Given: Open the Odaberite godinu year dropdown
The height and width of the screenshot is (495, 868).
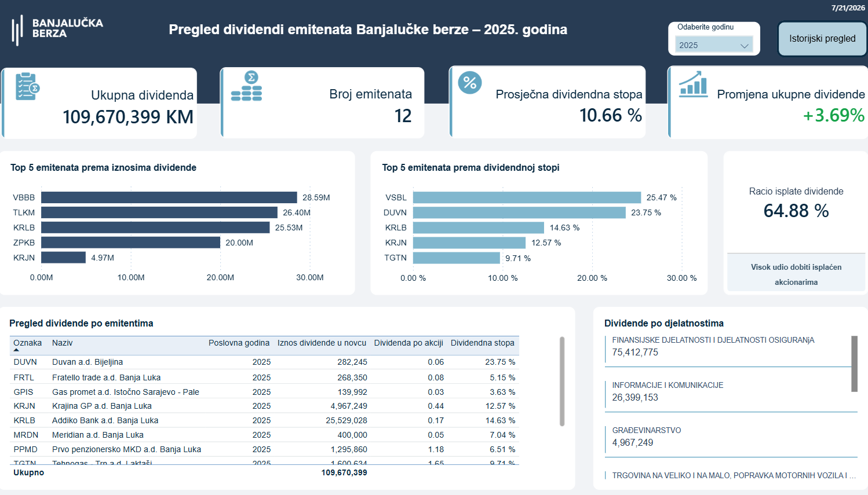Looking at the screenshot, I should tap(715, 45).
